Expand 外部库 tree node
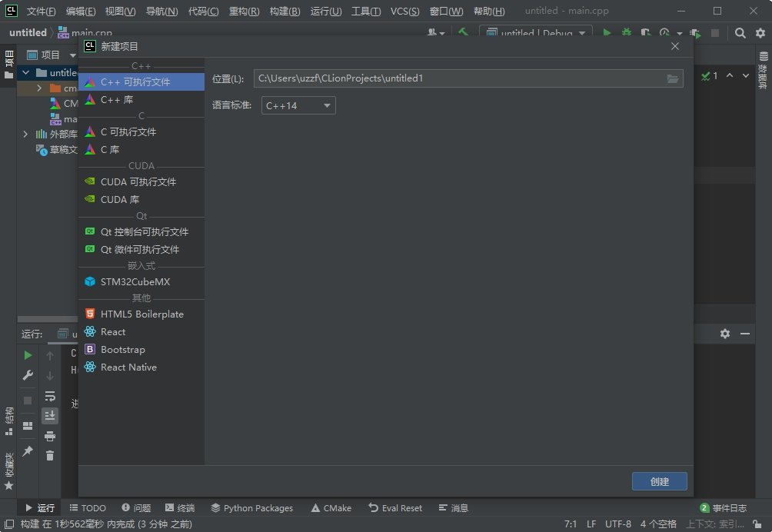 (25, 134)
